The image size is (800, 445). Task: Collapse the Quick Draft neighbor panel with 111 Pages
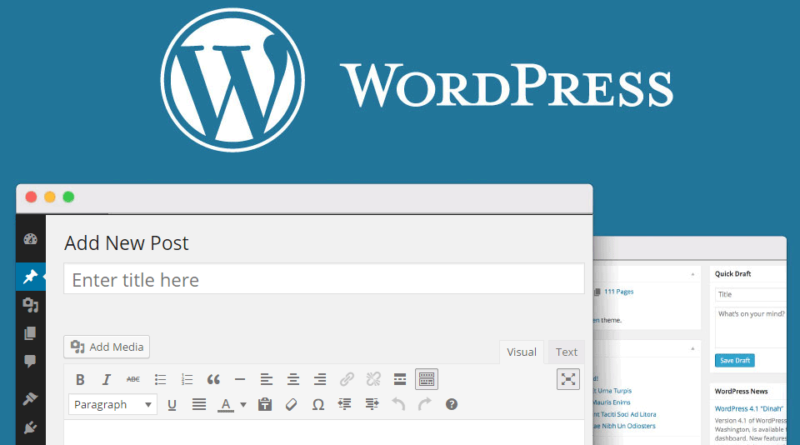tap(693, 273)
